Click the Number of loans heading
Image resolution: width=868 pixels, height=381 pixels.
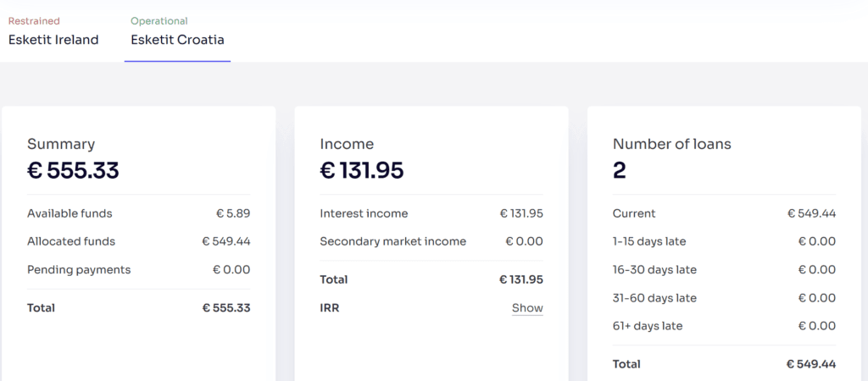672,144
